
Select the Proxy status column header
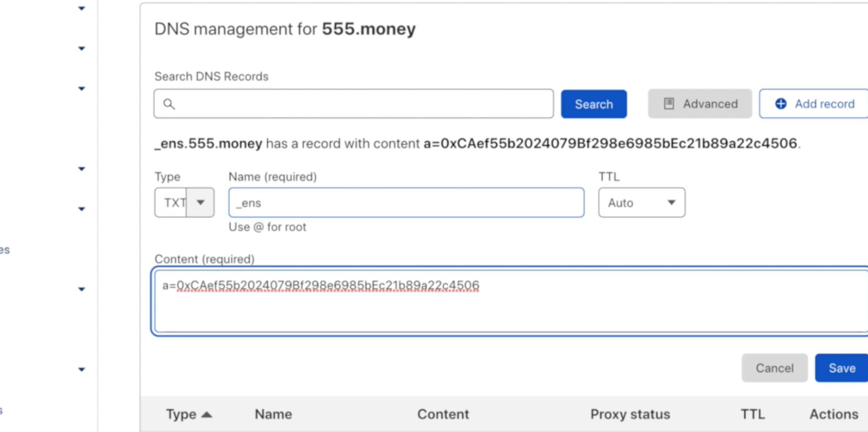click(630, 415)
